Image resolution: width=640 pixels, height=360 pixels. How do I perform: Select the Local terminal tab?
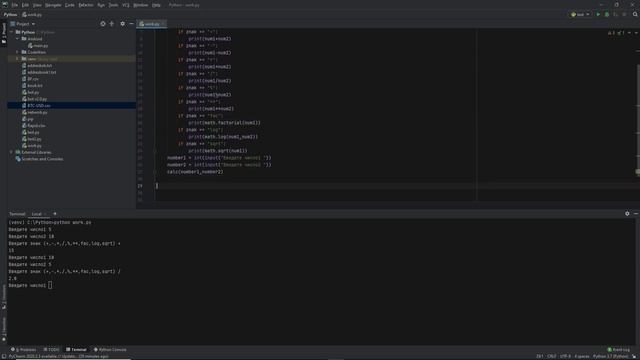click(37, 214)
